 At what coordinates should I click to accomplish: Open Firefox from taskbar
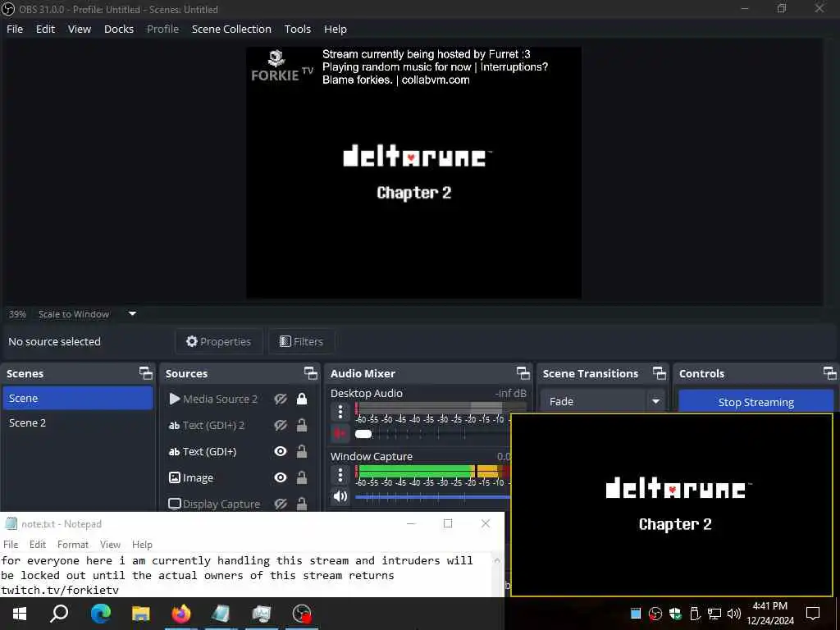(x=181, y=614)
